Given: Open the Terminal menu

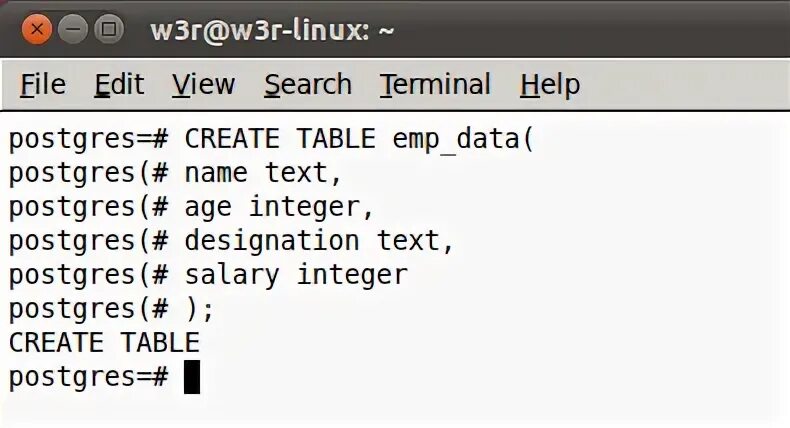Looking at the screenshot, I should [x=435, y=84].
